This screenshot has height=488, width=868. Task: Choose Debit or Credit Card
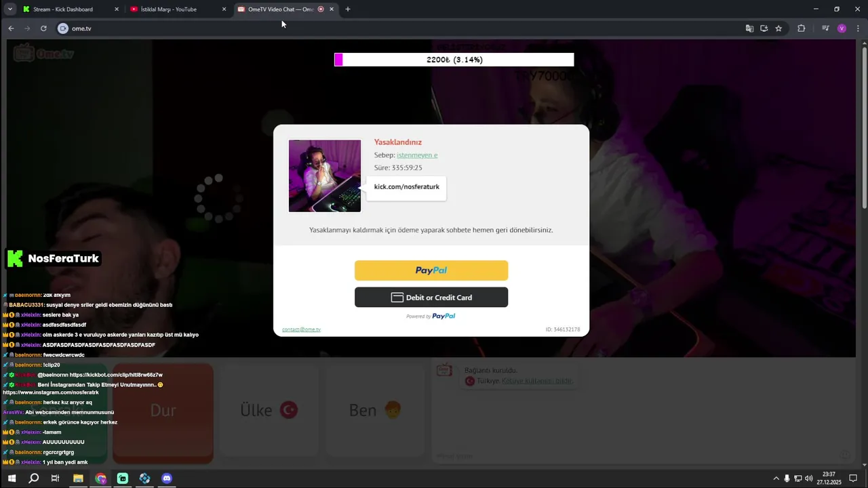[431, 298]
